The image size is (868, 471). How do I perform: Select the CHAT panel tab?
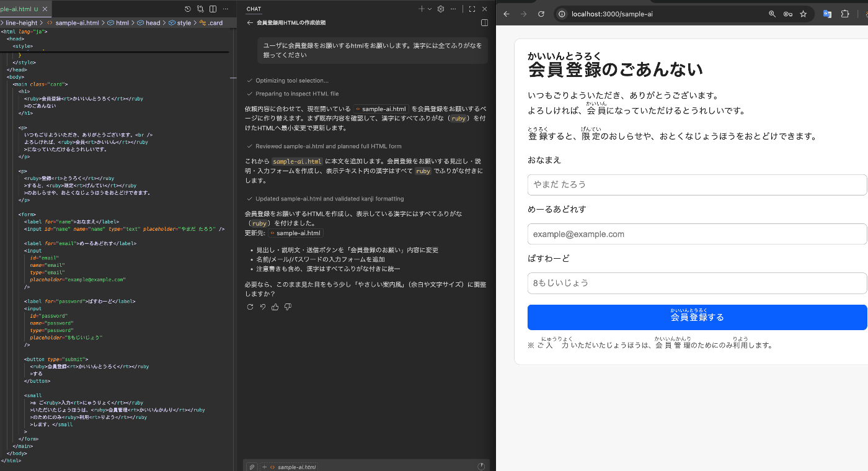[x=254, y=9]
